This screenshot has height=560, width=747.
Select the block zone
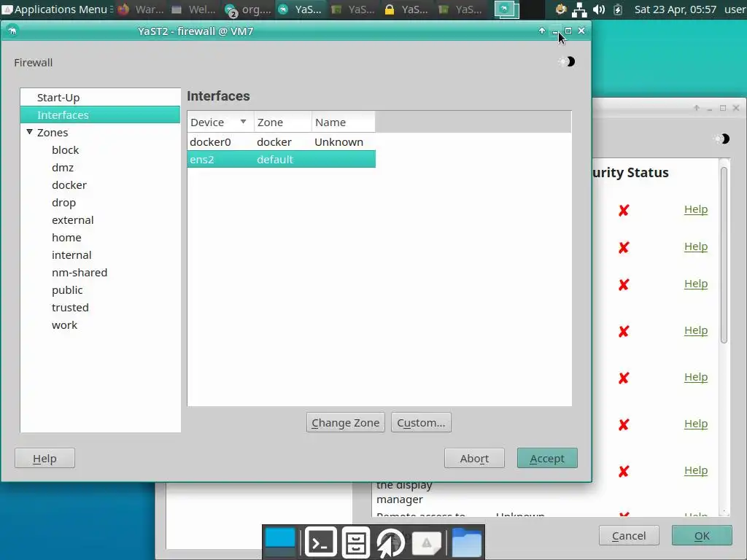pyautogui.click(x=65, y=150)
